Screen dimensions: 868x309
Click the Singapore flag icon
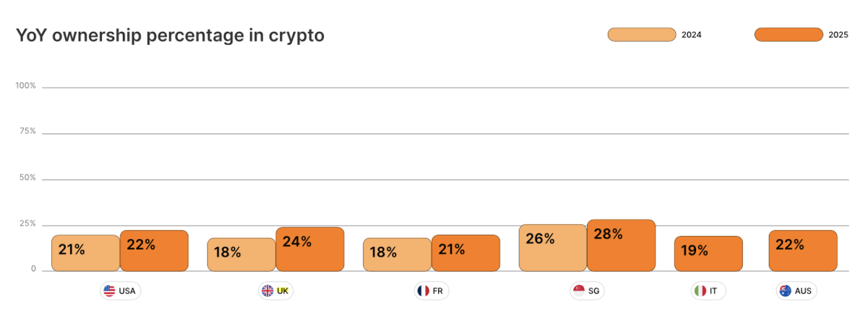578,291
